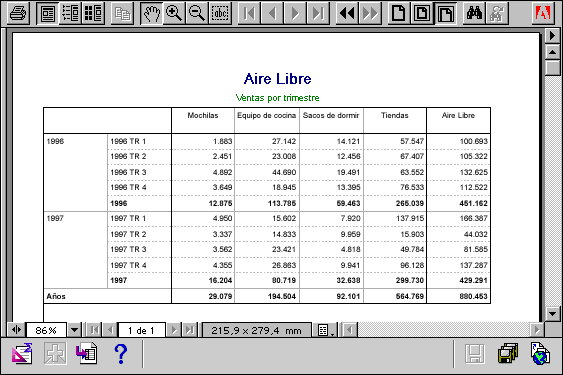Viewport: 563px width, 375px height.
Task: Click the Go Forward double-arrow icon
Action: click(x=370, y=14)
